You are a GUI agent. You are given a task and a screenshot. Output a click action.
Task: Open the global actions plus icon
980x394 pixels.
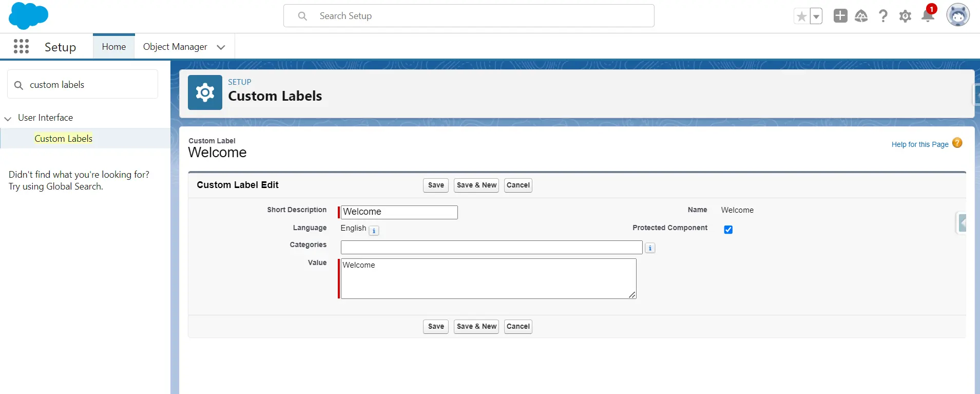tap(840, 16)
